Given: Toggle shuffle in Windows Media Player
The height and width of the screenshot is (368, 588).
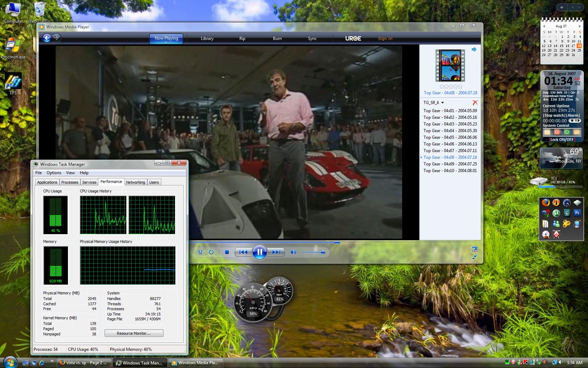Looking at the screenshot, I should [200, 252].
